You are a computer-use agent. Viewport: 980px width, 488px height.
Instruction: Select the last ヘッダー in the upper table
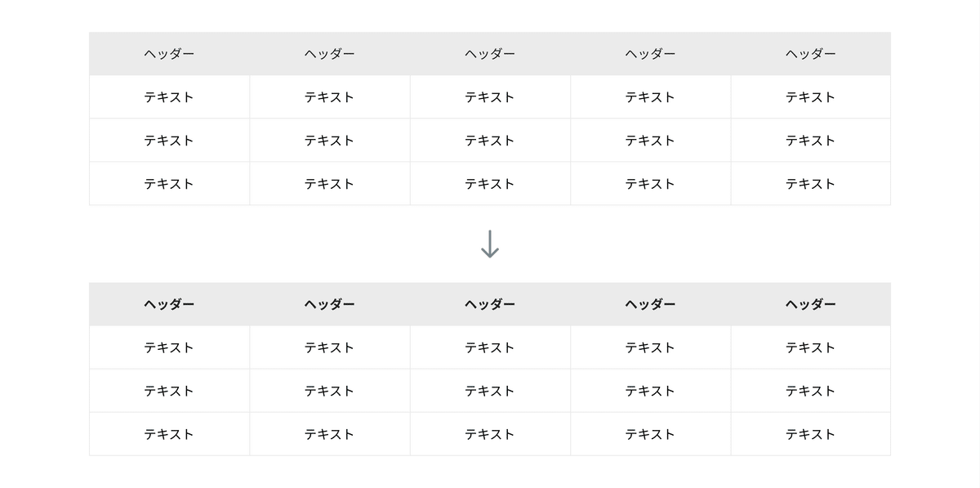click(x=811, y=54)
